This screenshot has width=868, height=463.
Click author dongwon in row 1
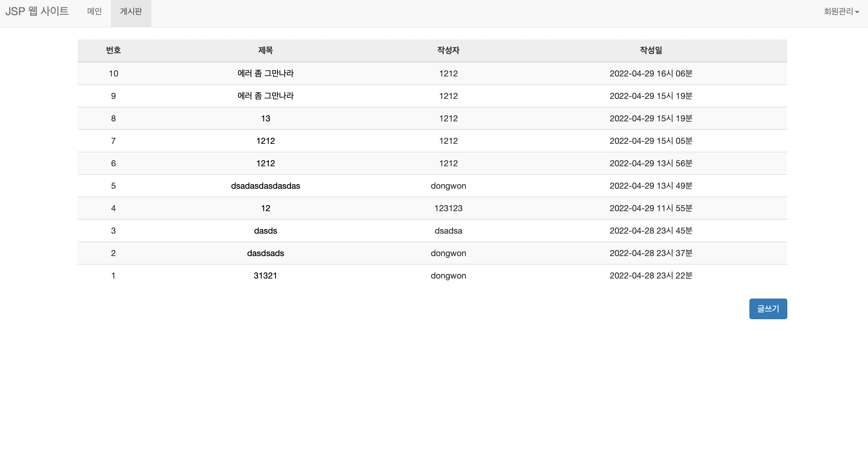pyautogui.click(x=448, y=276)
